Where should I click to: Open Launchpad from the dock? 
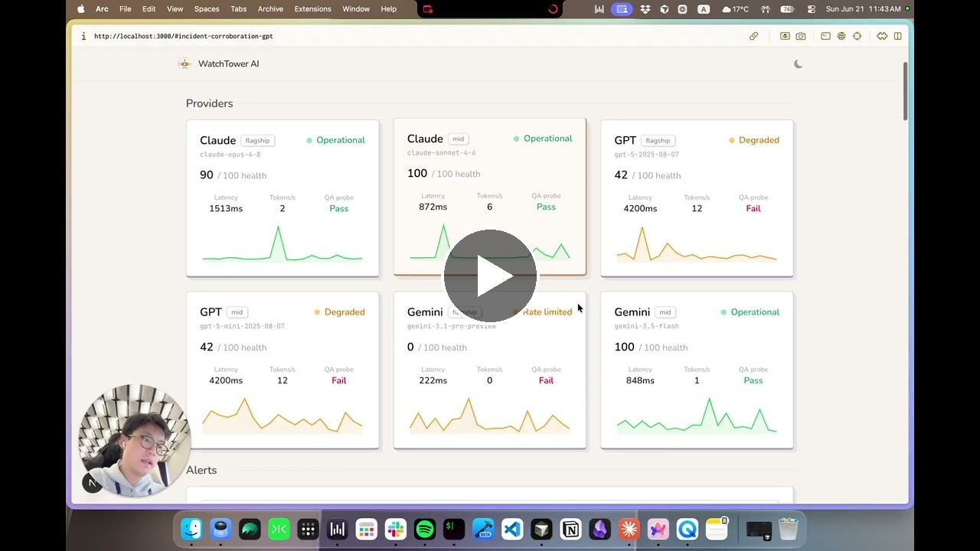pyautogui.click(x=308, y=529)
